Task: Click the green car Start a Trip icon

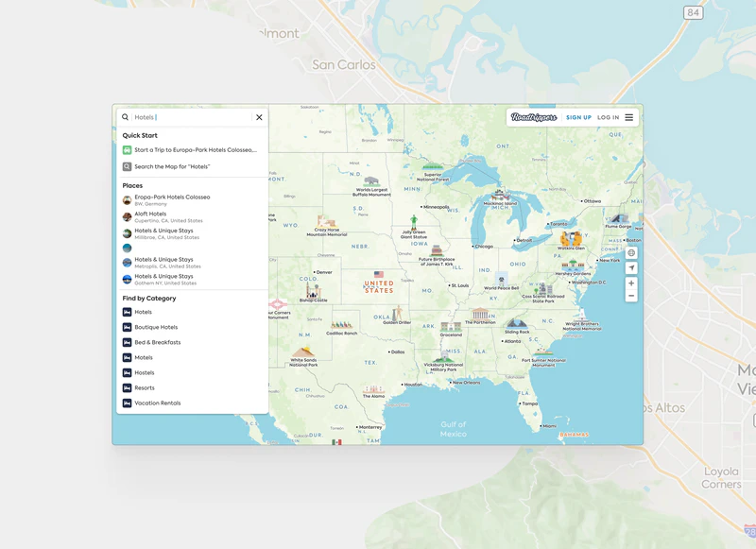Action: coord(127,150)
